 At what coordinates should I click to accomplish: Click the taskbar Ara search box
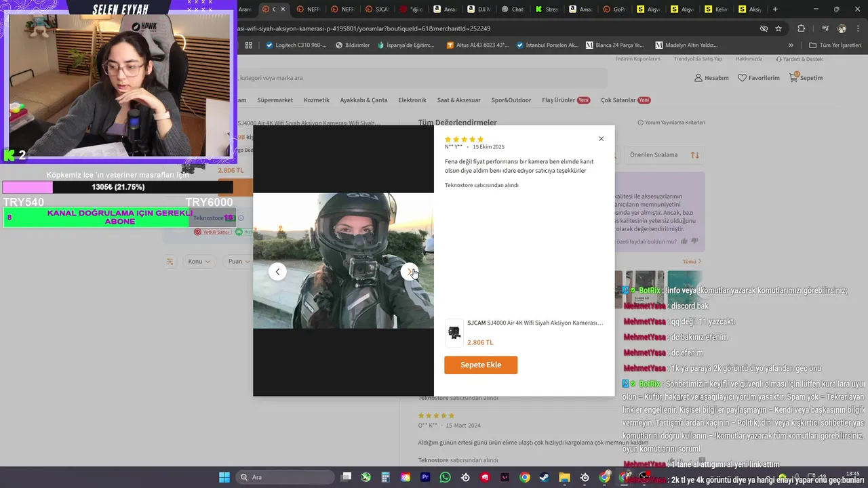click(x=285, y=477)
